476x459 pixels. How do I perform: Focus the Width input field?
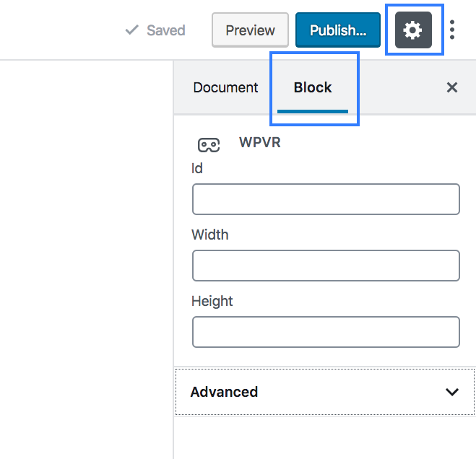(326, 266)
